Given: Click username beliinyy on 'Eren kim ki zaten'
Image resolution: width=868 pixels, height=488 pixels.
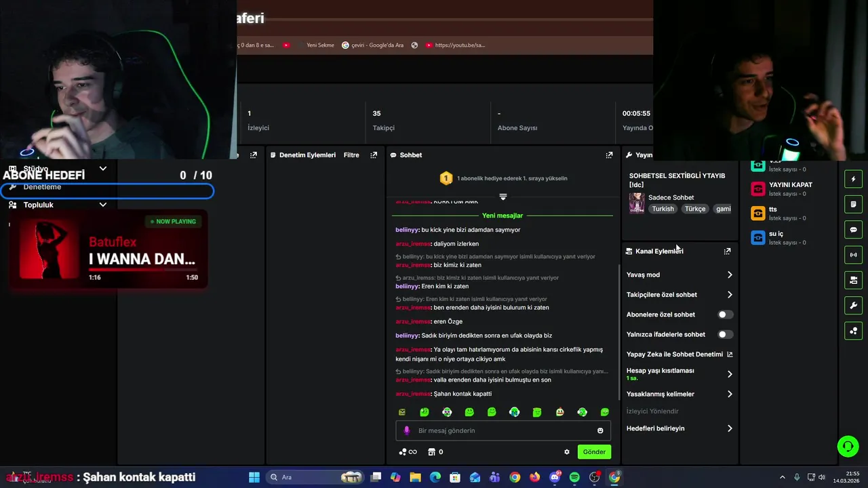Looking at the screenshot, I should click(407, 287).
